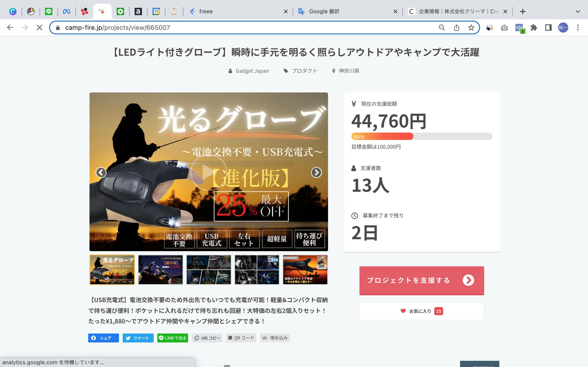This screenshot has width=588, height=367.
Task: Select the second gallery thumbnail 超早割
Action: coord(160,270)
